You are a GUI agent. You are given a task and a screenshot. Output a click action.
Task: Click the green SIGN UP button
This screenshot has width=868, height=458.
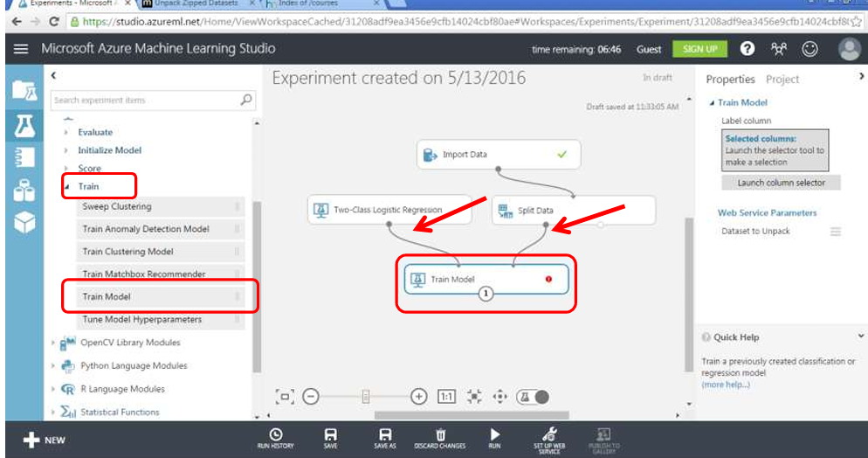(x=699, y=49)
